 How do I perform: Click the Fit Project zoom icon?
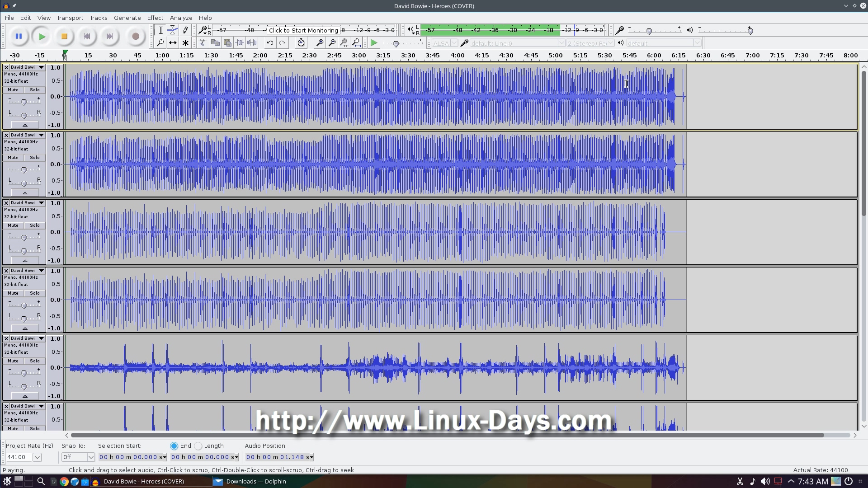click(x=356, y=43)
